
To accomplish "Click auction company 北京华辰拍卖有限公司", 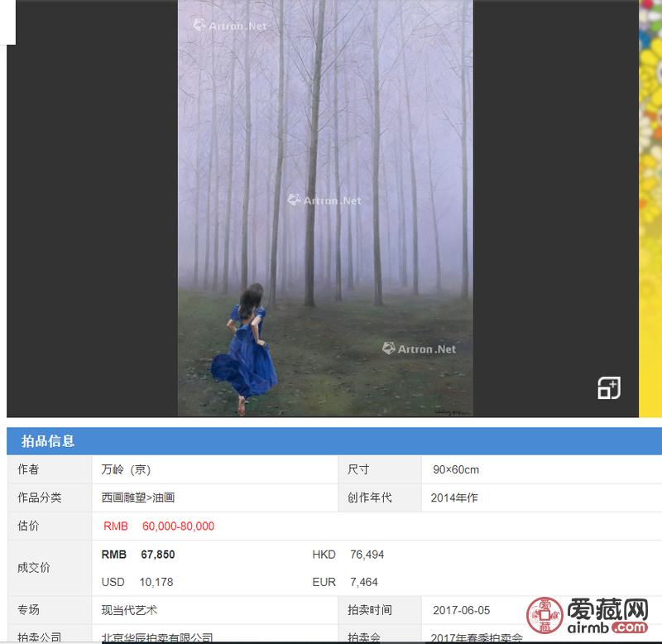I will (x=157, y=637).
